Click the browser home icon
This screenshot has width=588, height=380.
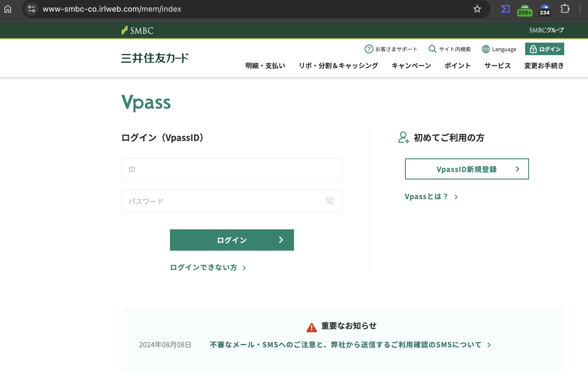(8, 9)
